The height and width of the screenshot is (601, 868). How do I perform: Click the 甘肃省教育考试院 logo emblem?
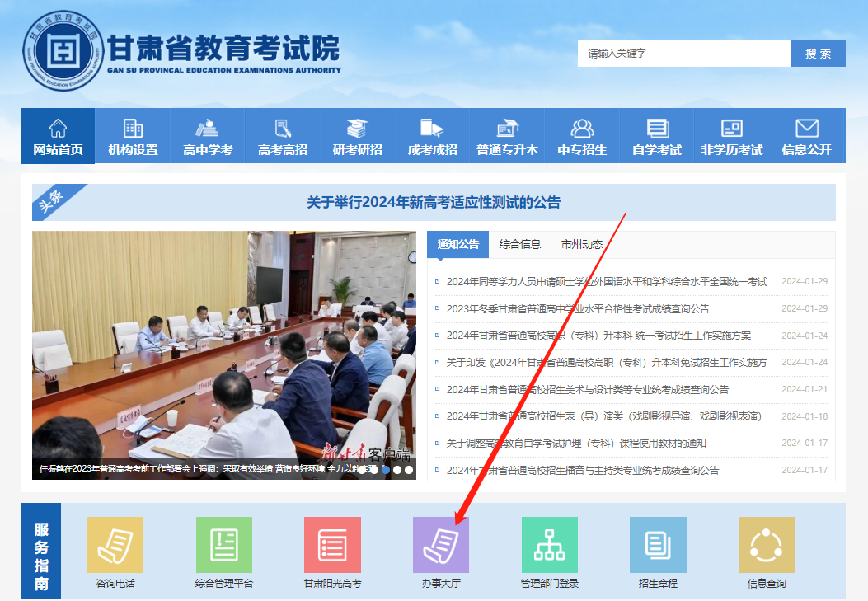[63, 50]
